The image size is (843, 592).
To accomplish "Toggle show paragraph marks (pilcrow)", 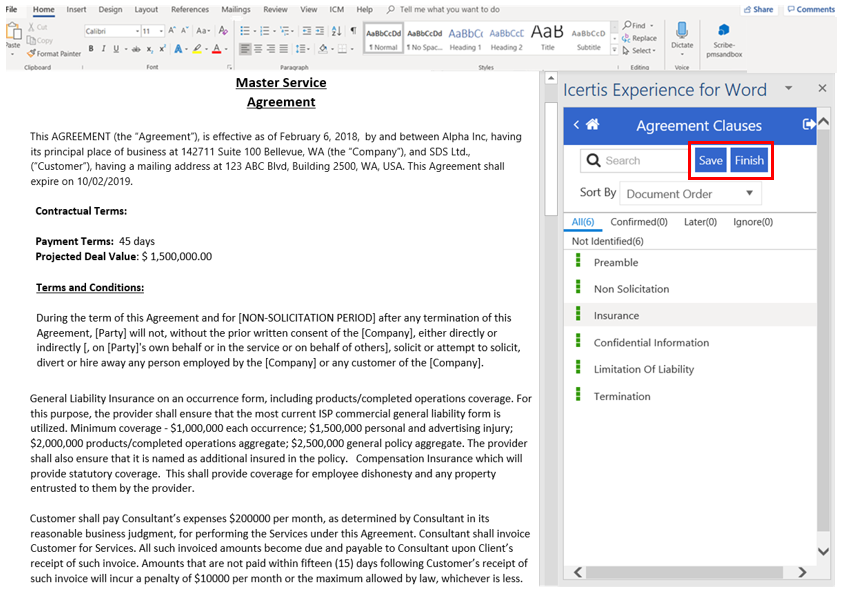I will coord(352,31).
